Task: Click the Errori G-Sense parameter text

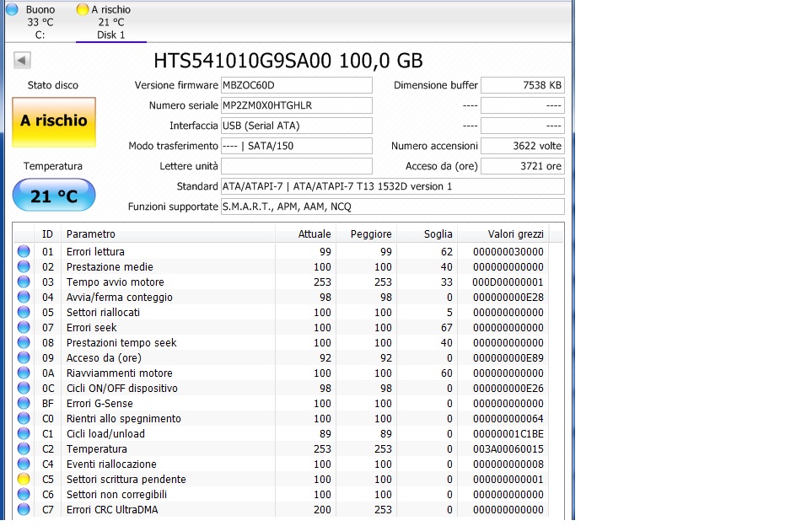Action: tap(99, 403)
